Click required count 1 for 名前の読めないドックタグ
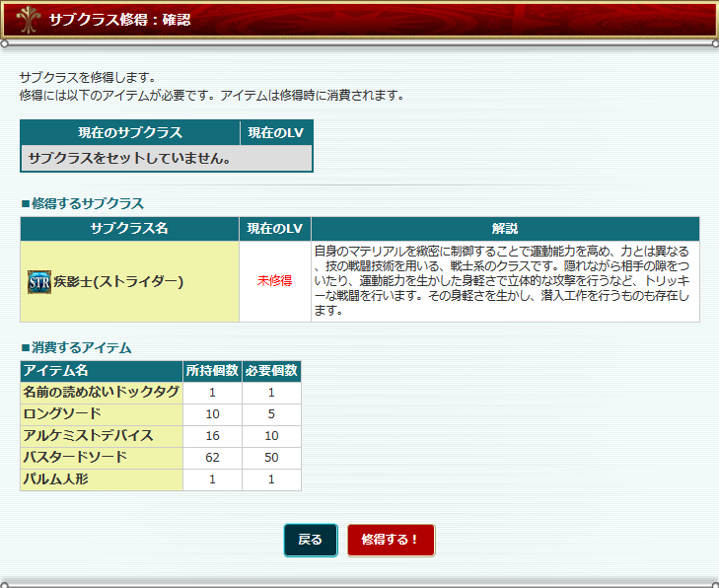 point(271,393)
